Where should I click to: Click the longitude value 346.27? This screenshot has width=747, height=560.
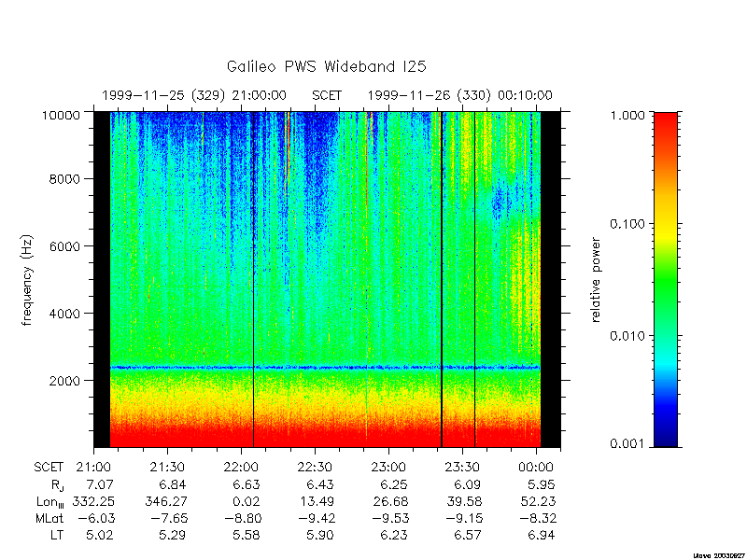166,501
